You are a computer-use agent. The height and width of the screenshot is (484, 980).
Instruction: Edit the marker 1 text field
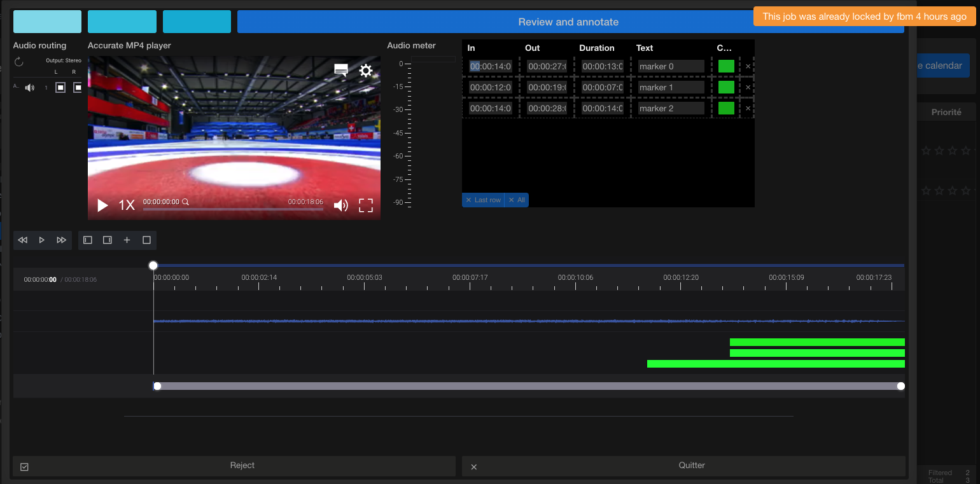[x=671, y=87]
